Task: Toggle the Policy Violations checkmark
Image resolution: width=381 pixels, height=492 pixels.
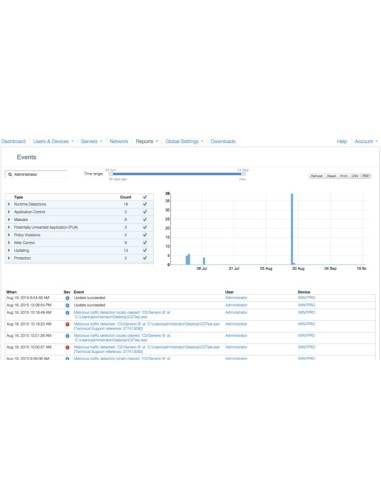Action: tap(145, 235)
